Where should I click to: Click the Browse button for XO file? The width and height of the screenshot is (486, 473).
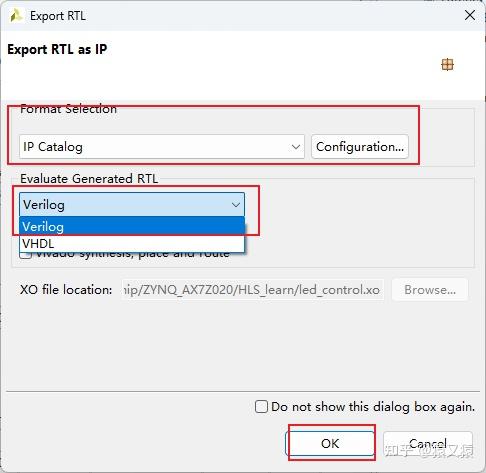click(x=430, y=290)
